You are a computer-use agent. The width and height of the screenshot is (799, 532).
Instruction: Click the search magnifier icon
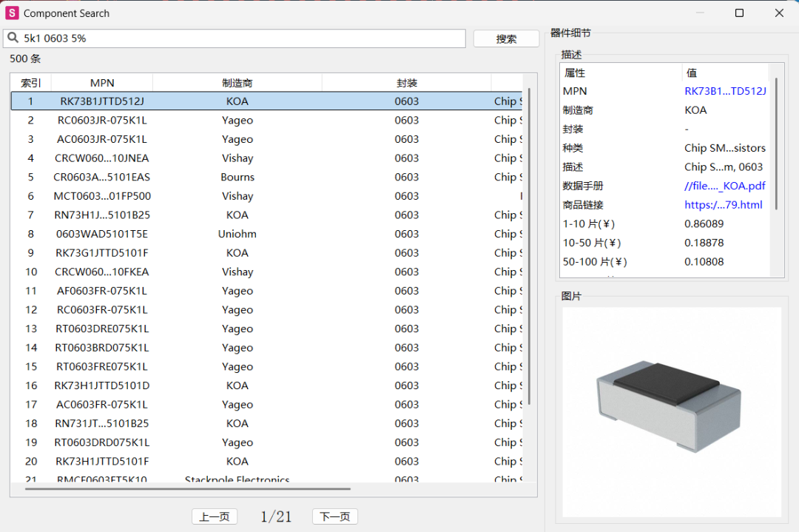[x=13, y=37]
